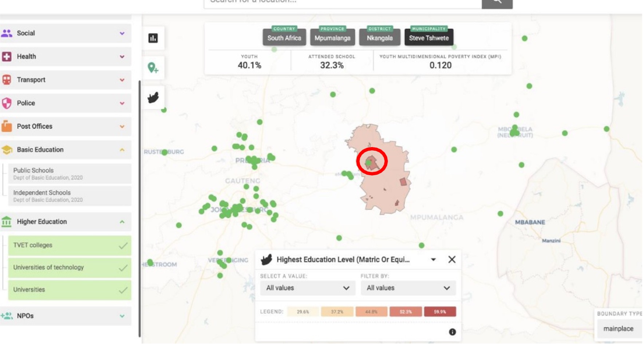Click the location search input field
Image resolution: width=644 pixels, height=345 pixels.
[x=342, y=3]
